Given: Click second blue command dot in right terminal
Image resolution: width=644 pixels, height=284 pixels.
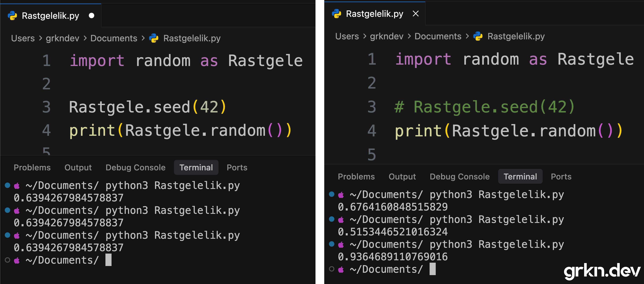Looking at the screenshot, I should (332, 219).
